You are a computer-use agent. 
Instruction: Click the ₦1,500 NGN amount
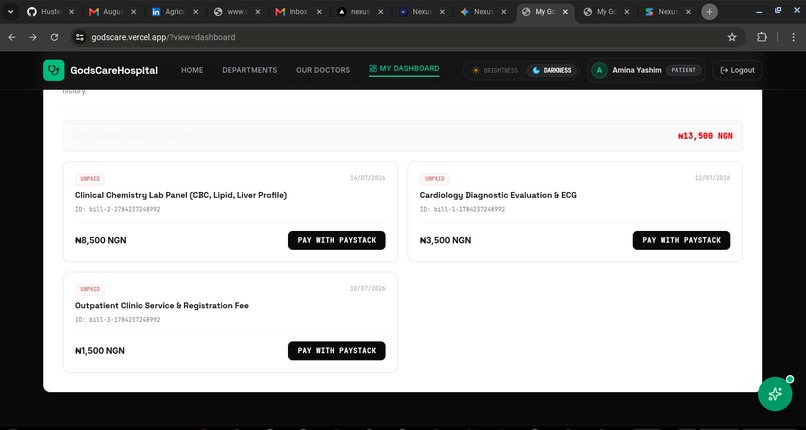pyautogui.click(x=100, y=351)
